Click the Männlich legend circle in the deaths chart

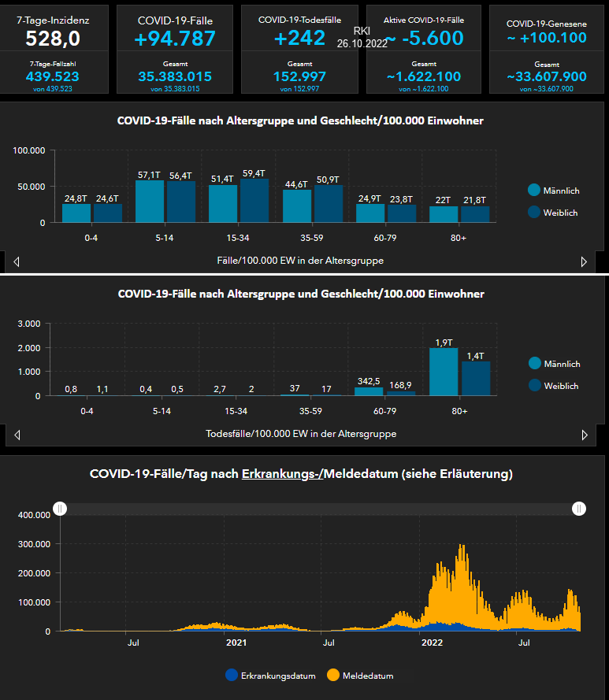click(x=534, y=364)
